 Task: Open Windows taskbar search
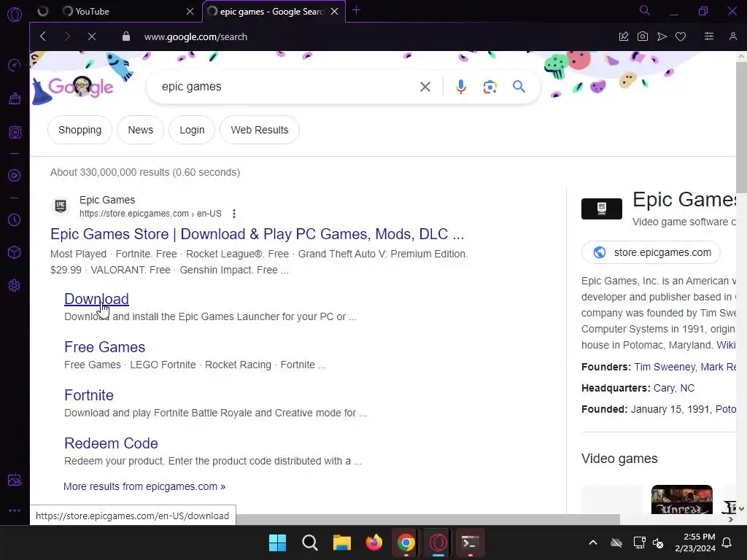[309, 542]
